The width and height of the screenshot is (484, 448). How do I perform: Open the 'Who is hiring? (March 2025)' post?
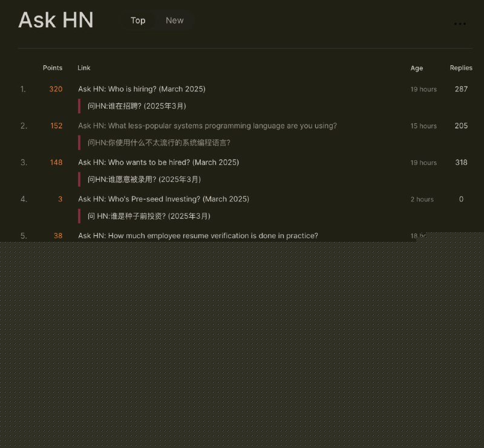pyautogui.click(x=142, y=89)
